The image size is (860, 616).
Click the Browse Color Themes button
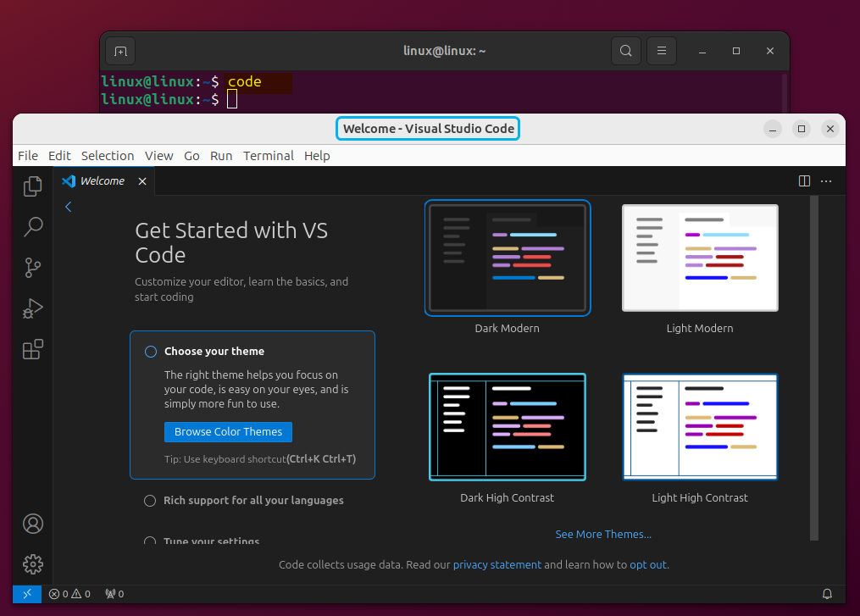pyautogui.click(x=228, y=431)
